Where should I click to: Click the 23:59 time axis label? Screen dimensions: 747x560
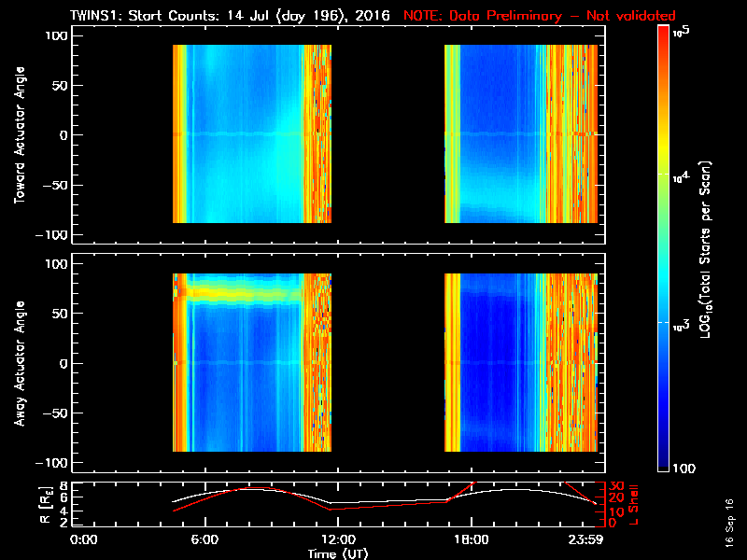click(x=585, y=540)
